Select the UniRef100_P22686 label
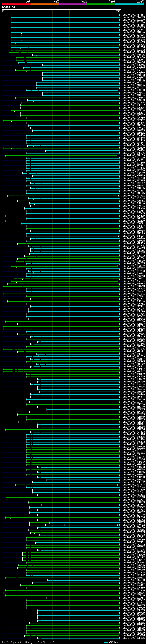The height and width of the screenshot is (644, 146). coord(133,48)
